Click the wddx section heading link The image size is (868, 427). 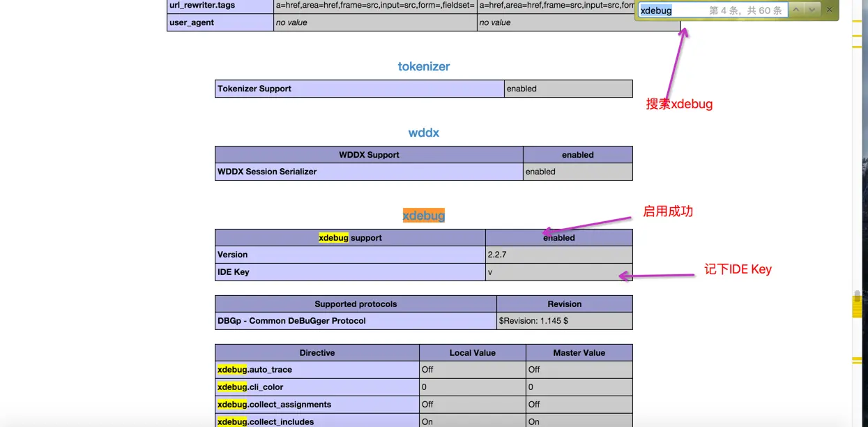tap(424, 133)
